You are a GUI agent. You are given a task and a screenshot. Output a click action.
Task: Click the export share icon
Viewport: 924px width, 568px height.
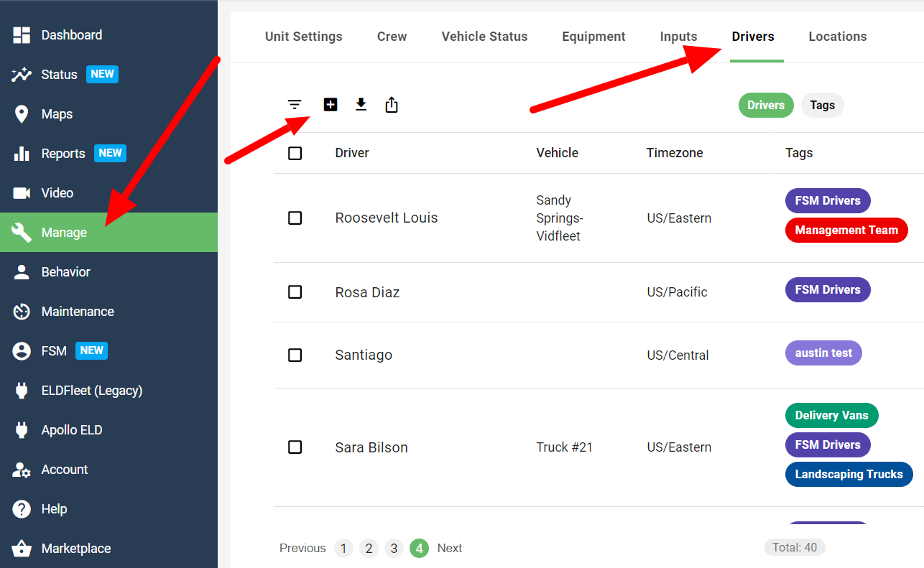point(392,104)
